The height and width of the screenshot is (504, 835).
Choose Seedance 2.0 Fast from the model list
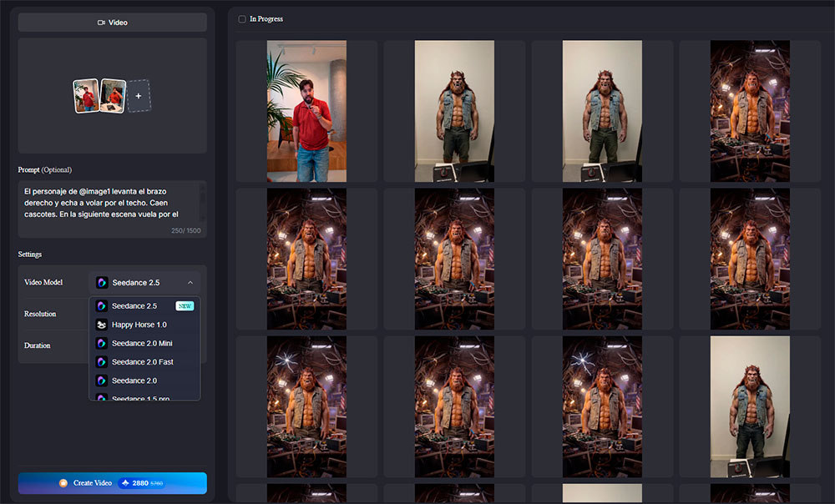click(144, 362)
